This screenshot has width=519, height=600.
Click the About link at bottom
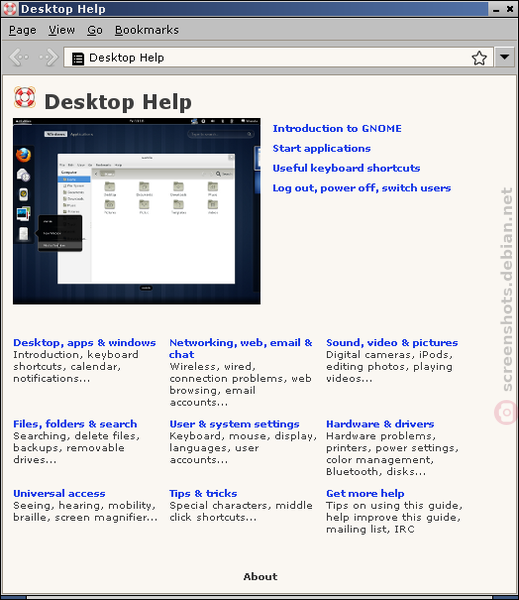coord(260,577)
